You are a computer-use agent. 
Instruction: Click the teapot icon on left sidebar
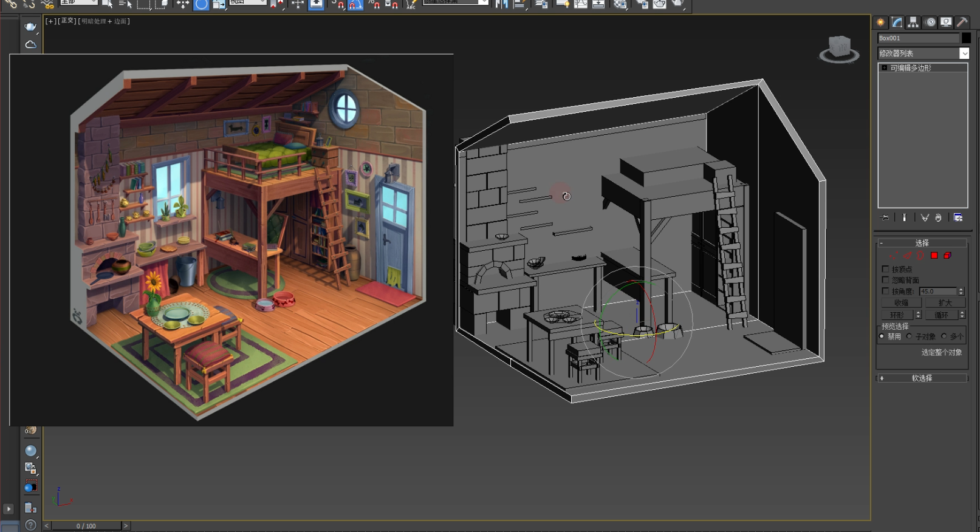pos(30,27)
